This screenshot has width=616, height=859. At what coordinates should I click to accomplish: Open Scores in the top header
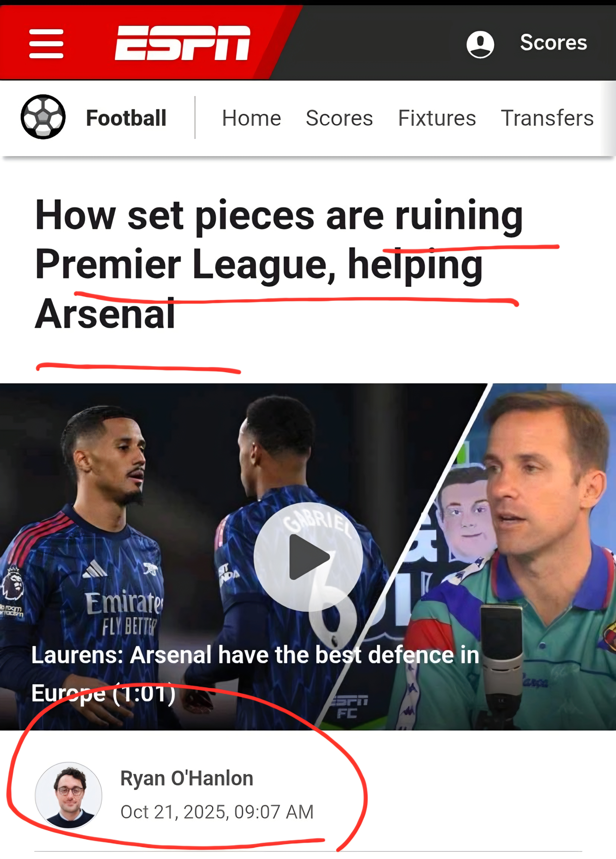[554, 42]
